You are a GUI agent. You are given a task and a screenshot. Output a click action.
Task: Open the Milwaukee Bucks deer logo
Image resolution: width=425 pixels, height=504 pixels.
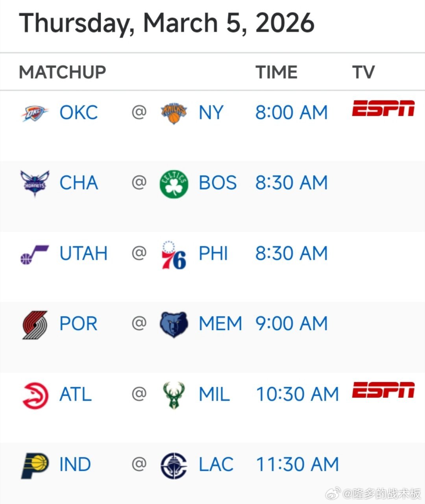point(174,395)
